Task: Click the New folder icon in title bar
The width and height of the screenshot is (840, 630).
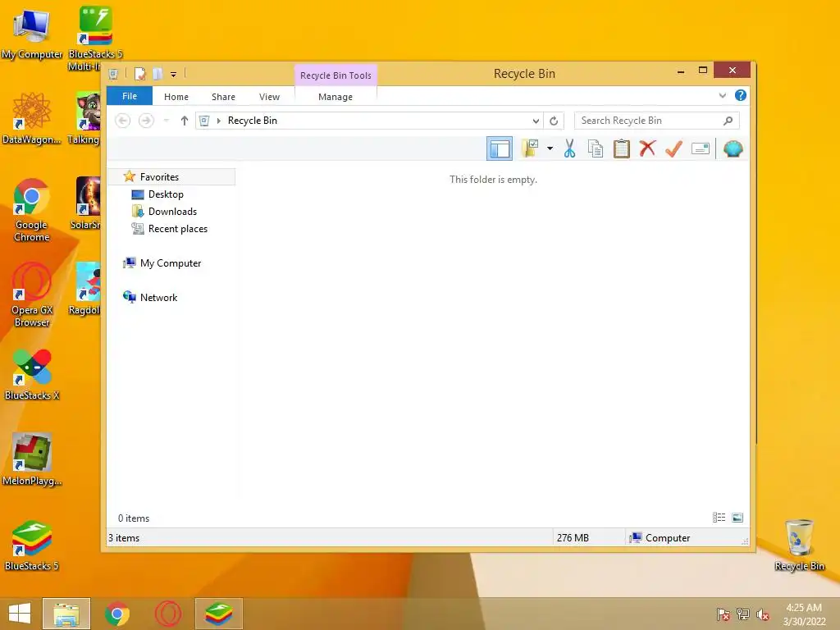Action: (157, 73)
